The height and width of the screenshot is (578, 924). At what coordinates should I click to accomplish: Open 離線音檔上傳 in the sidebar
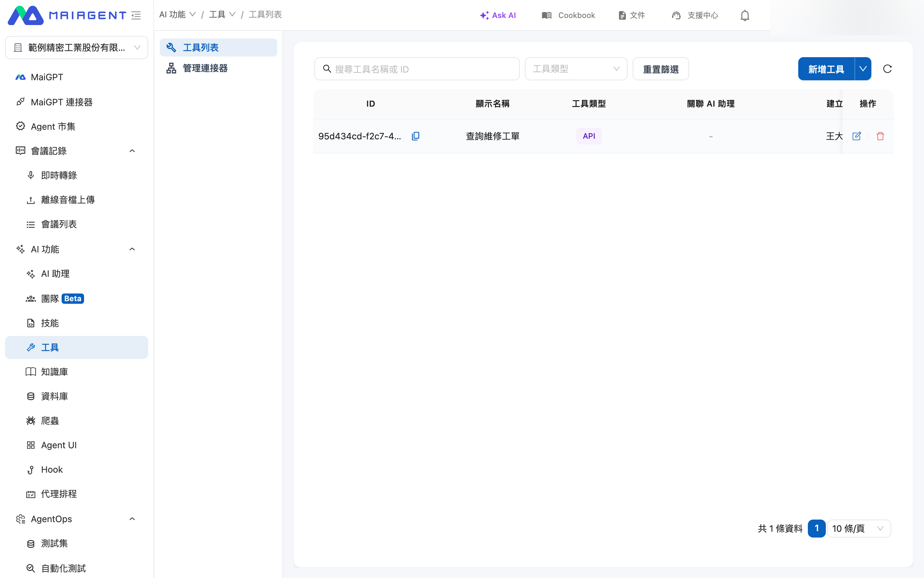click(x=77, y=200)
